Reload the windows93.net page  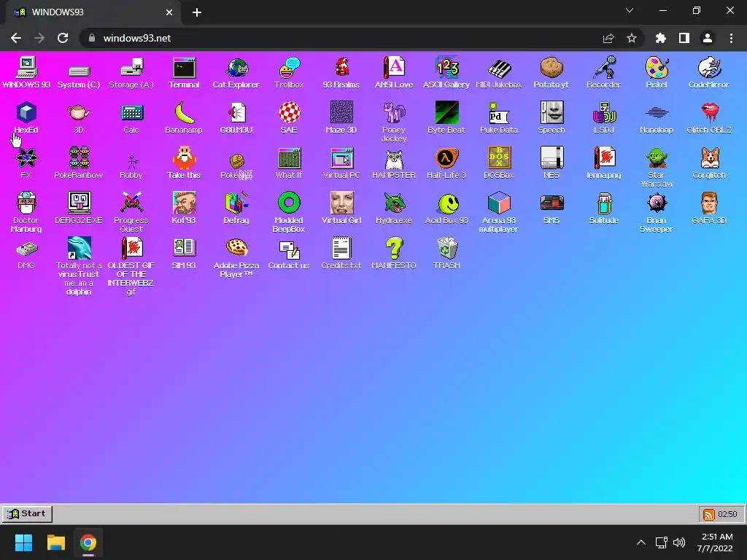(x=63, y=38)
